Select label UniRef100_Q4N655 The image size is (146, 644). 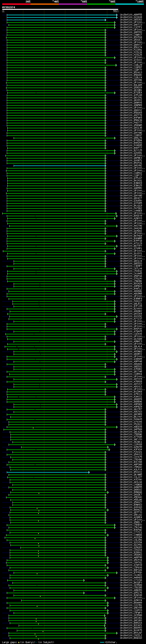131,487
